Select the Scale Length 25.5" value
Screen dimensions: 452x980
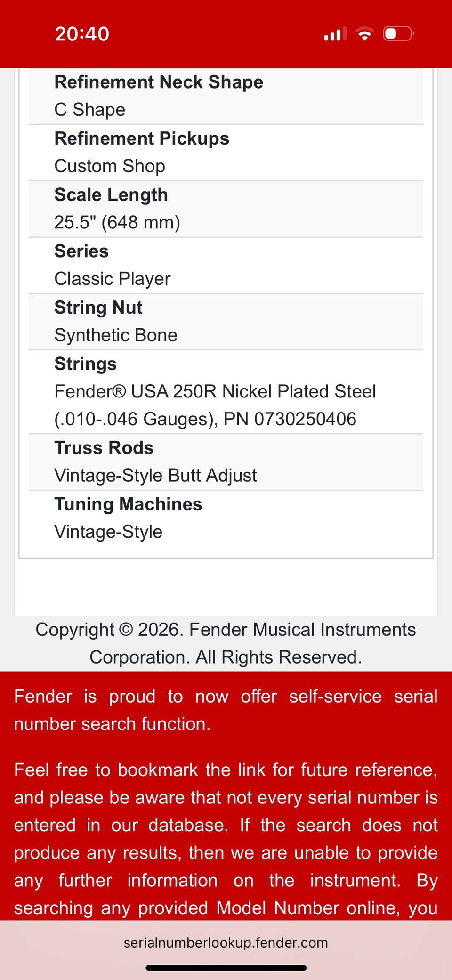(117, 222)
